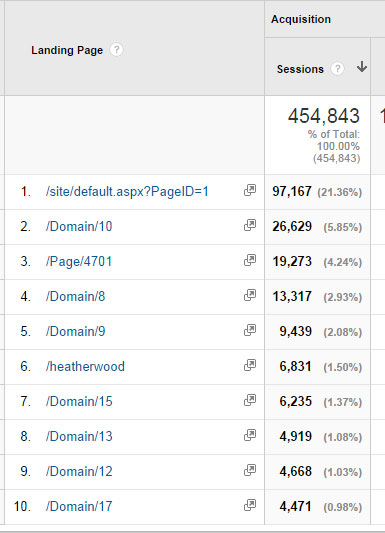This screenshot has width=385, height=533.
Task: Toggle sort order with Sessions arrow
Action: pyautogui.click(x=362, y=67)
